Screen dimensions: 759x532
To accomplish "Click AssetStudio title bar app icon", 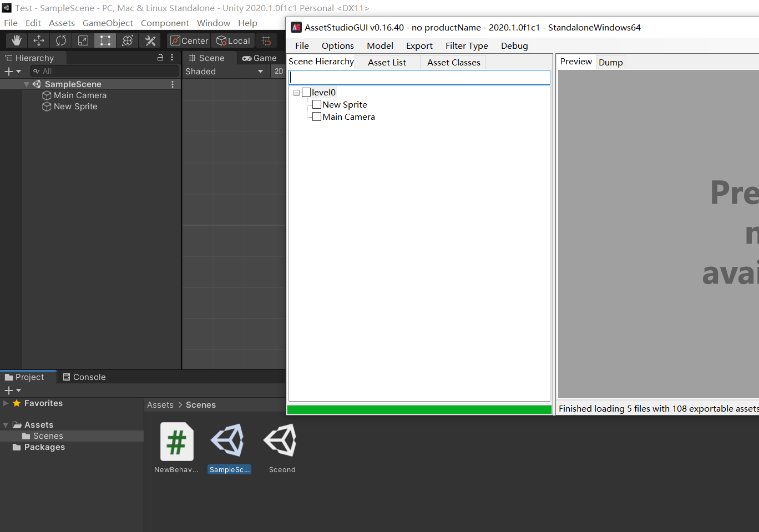I will 296,27.
